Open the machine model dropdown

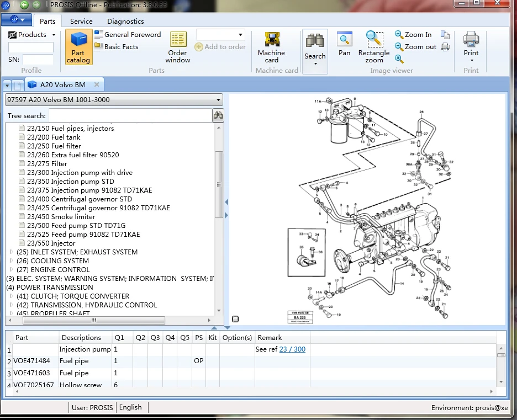219,100
